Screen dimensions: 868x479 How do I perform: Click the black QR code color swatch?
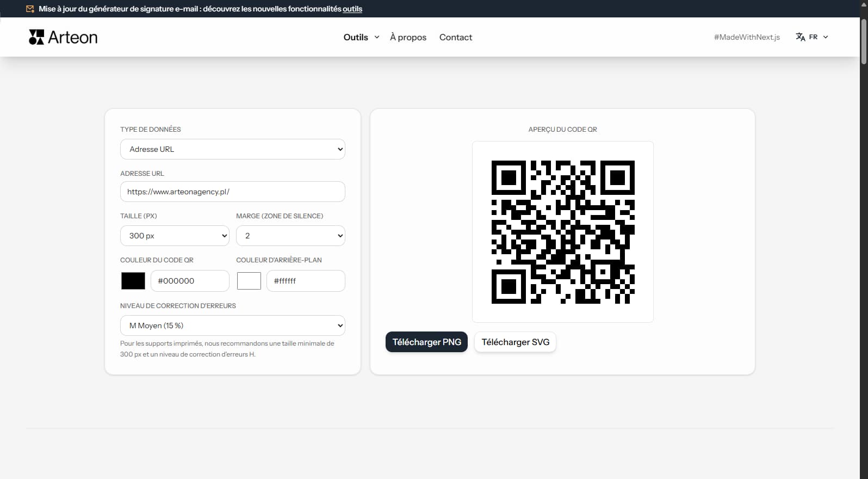point(133,281)
